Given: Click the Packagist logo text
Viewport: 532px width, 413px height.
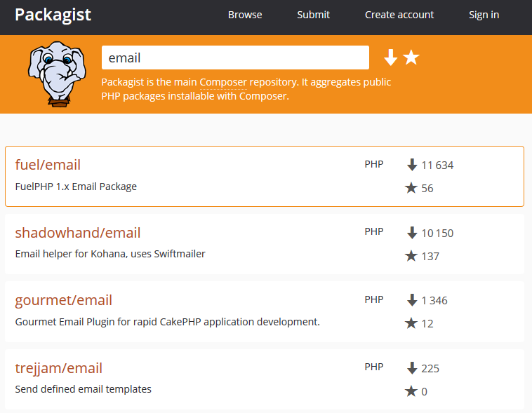Looking at the screenshot, I should [x=53, y=15].
